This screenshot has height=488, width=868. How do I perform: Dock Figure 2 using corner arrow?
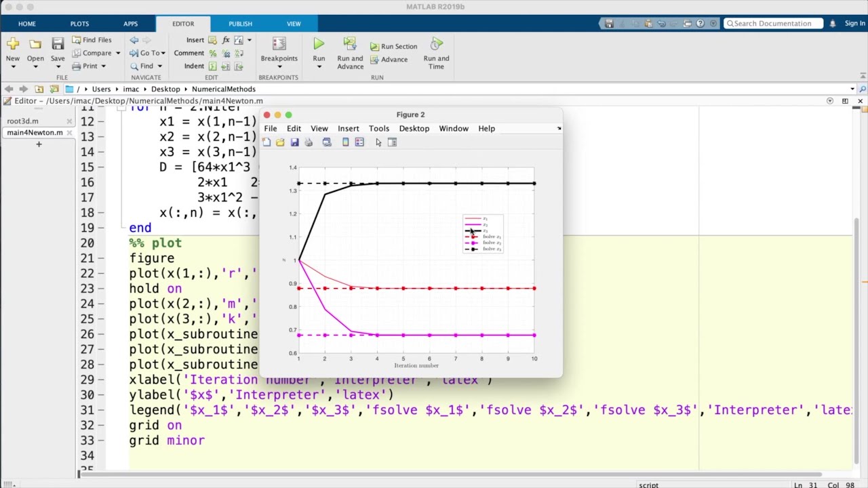point(559,128)
